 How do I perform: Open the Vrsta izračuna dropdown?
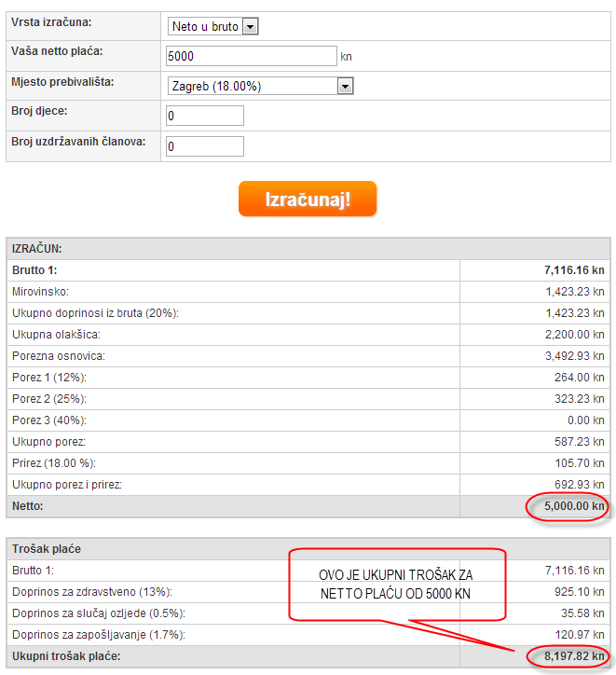[212, 26]
